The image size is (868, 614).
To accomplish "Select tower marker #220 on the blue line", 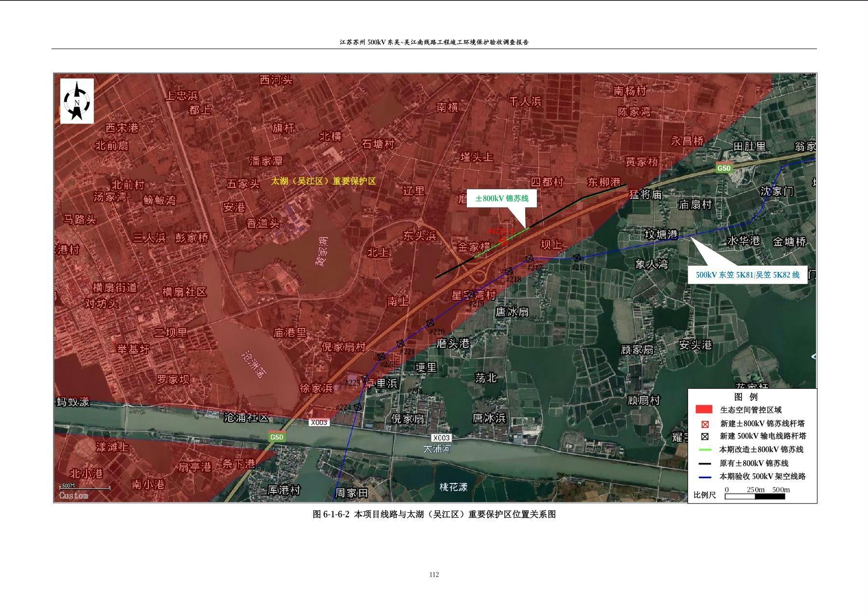I will point(430,323).
